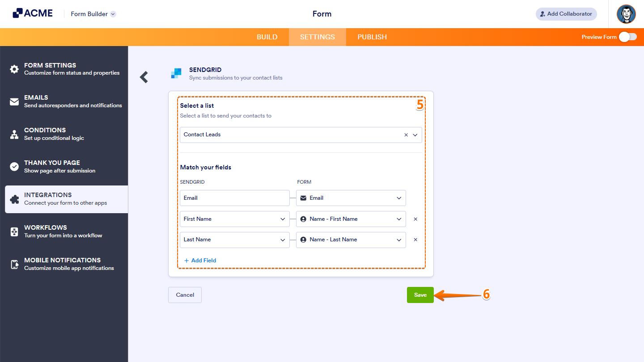The height and width of the screenshot is (362, 644).
Task: Click the SendGrid integration logo
Action: 176,73
